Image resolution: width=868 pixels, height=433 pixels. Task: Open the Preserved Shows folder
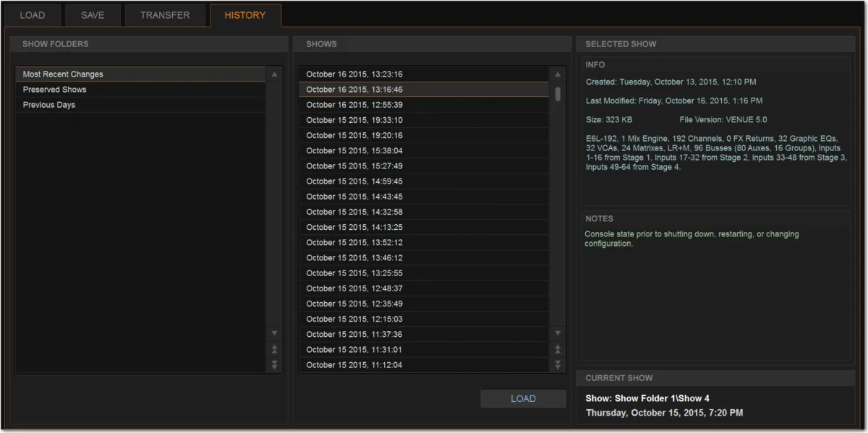pos(140,90)
